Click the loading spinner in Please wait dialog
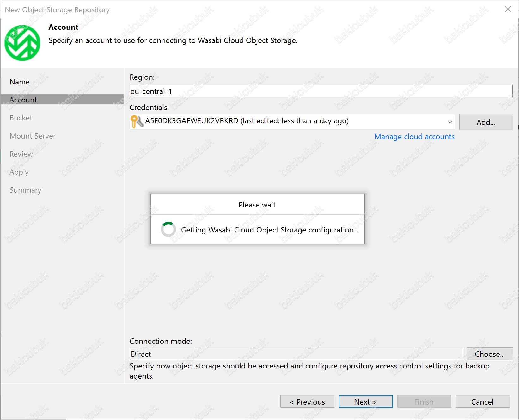 (168, 229)
